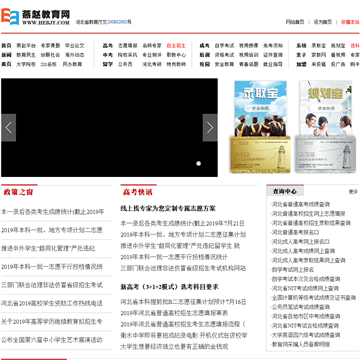Click the black slideshow image area
360x360 pixels.
tap(109, 128)
